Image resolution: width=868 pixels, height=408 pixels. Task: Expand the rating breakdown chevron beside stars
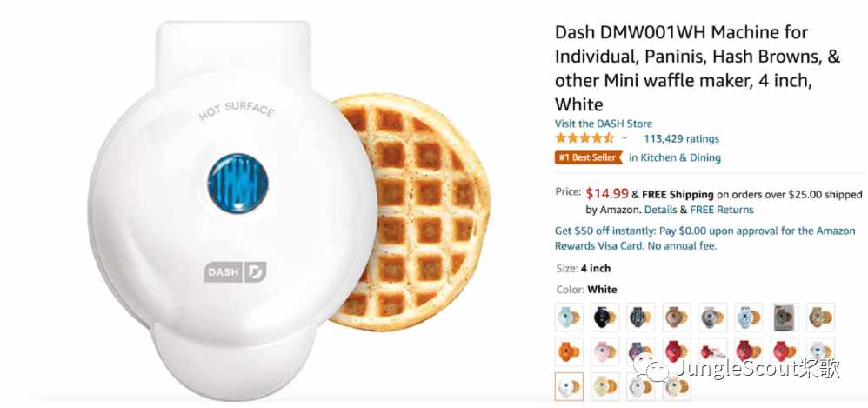[x=624, y=138]
